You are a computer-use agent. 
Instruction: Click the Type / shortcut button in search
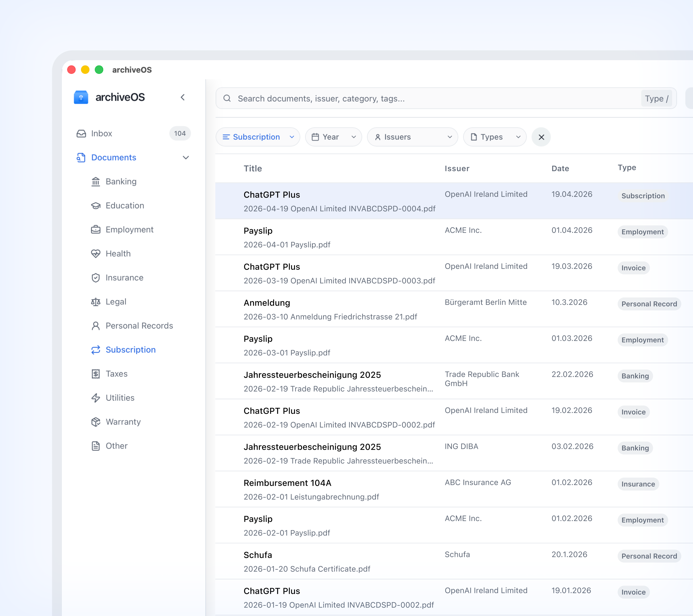click(x=656, y=98)
